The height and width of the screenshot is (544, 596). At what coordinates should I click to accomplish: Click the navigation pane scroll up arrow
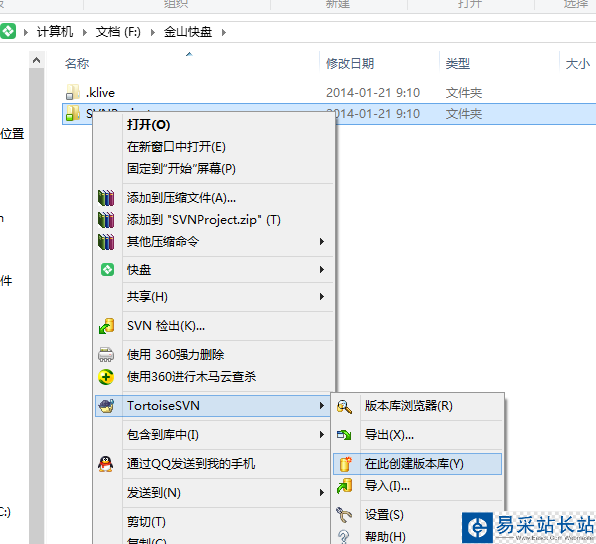tap(36, 60)
